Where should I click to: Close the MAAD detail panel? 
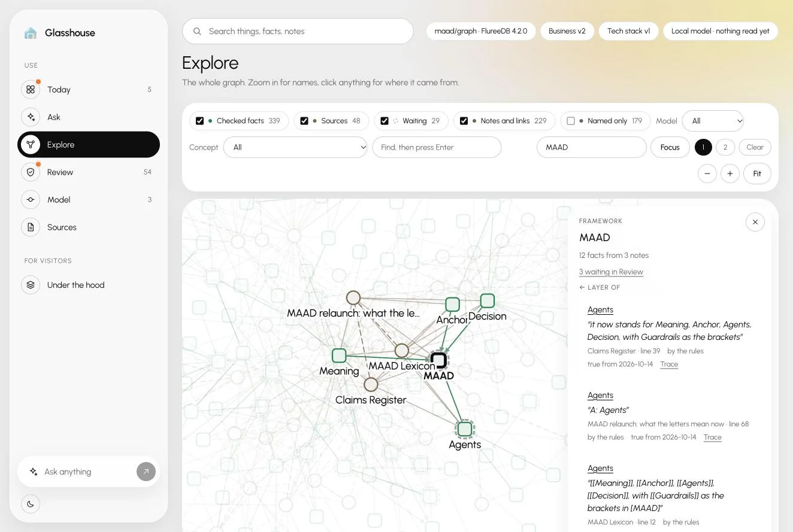[755, 222]
